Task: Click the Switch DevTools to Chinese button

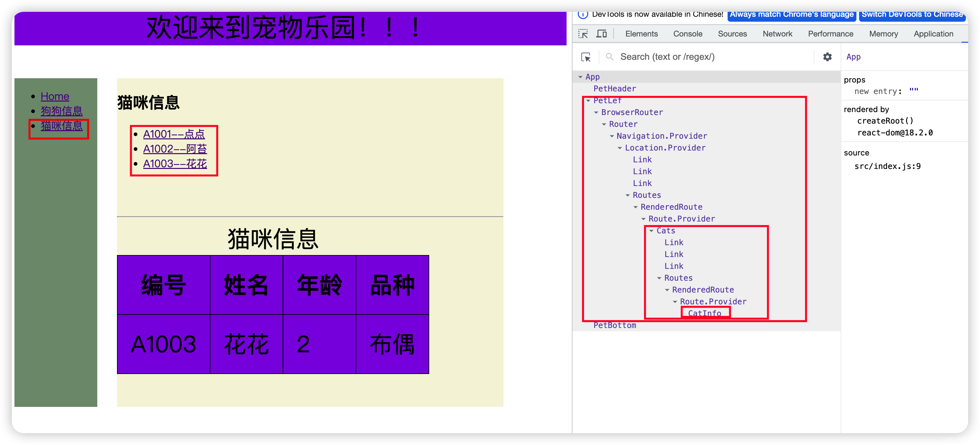Action: (912, 14)
